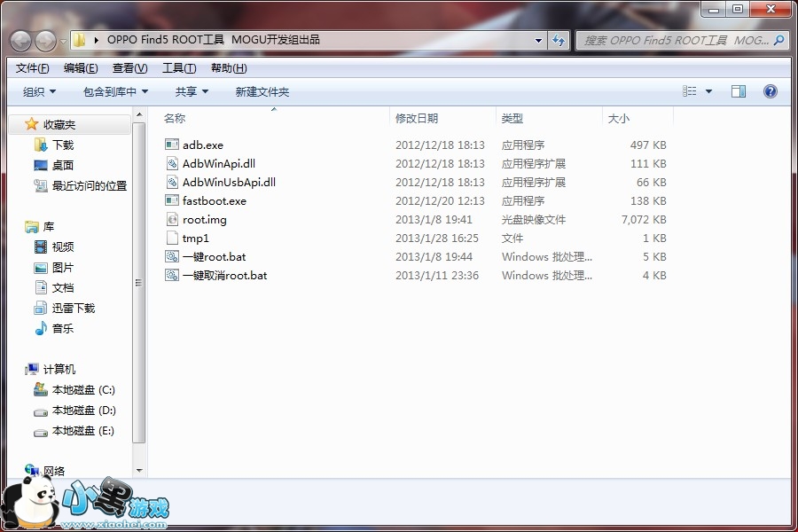
Task: Click the navigation pane scrollbar thumb
Action: [139, 283]
